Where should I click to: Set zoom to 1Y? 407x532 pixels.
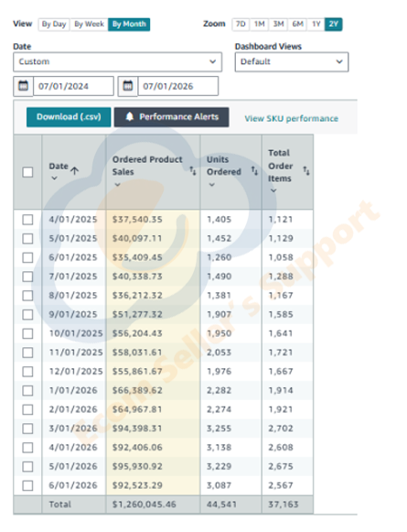click(316, 24)
